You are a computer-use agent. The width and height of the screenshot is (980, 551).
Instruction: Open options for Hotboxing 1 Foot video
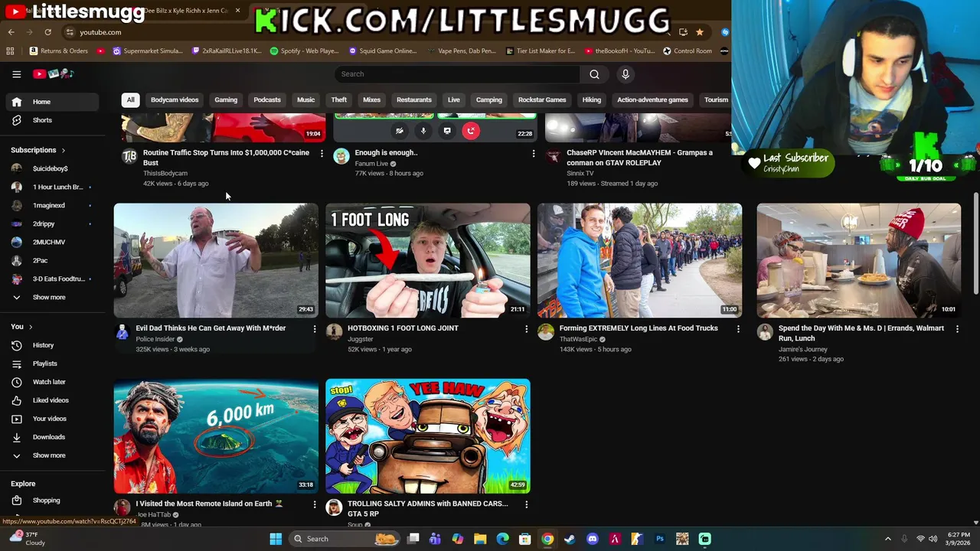pos(526,329)
